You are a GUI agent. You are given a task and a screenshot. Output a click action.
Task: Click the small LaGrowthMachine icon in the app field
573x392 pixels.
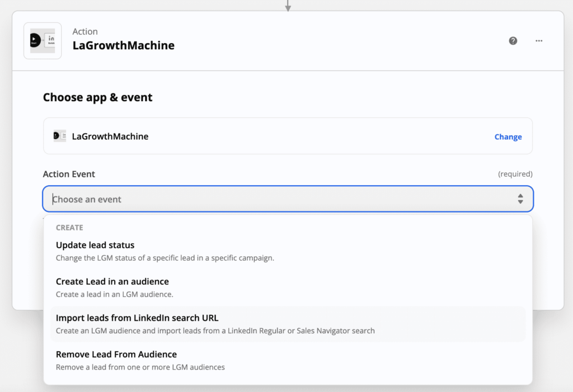point(60,136)
